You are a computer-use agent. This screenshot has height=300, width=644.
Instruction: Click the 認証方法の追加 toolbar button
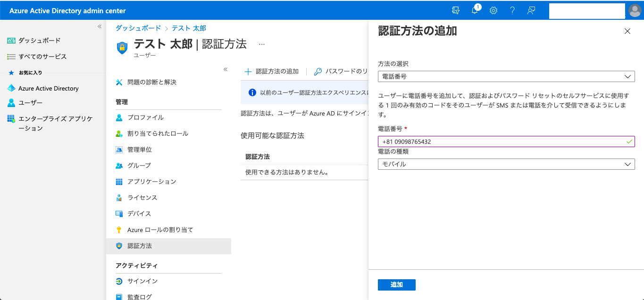pyautogui.click(x=271, y=71)
